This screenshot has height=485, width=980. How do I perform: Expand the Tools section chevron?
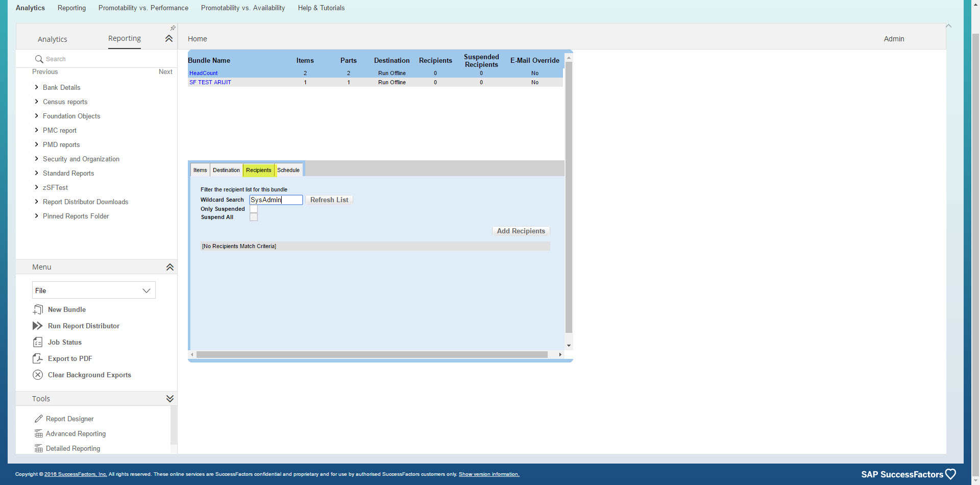(x=170, y=399)
